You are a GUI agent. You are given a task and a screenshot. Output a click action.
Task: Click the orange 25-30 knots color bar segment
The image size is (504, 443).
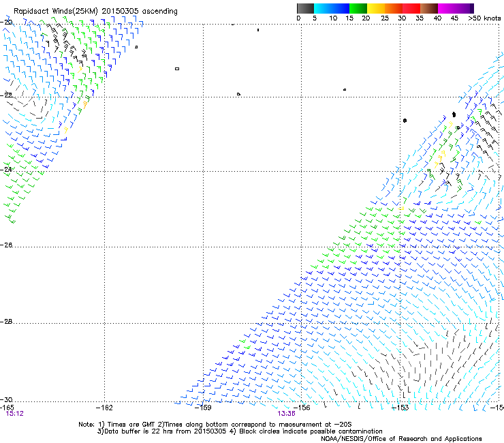pos(394,8)
